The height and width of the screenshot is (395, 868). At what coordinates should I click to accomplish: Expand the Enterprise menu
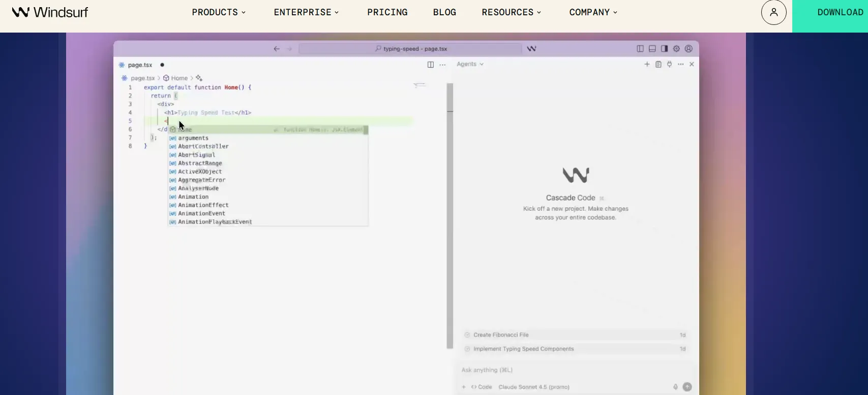coord(306,12)
